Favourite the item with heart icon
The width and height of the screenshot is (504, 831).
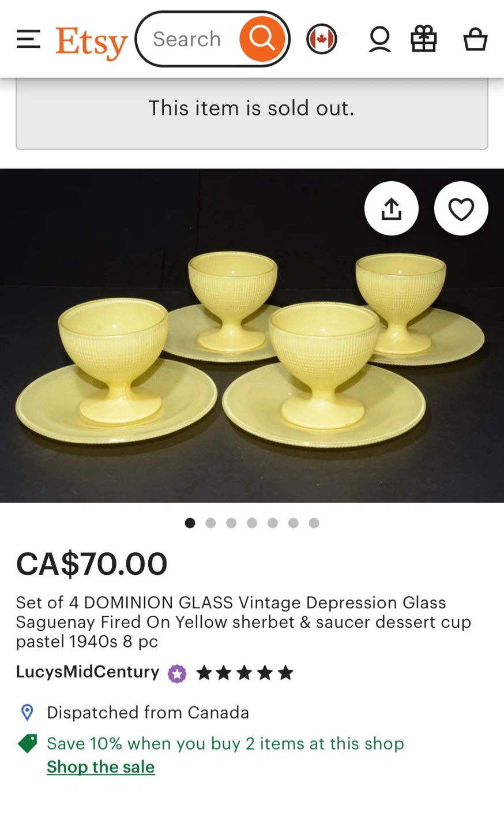(461, 208)
